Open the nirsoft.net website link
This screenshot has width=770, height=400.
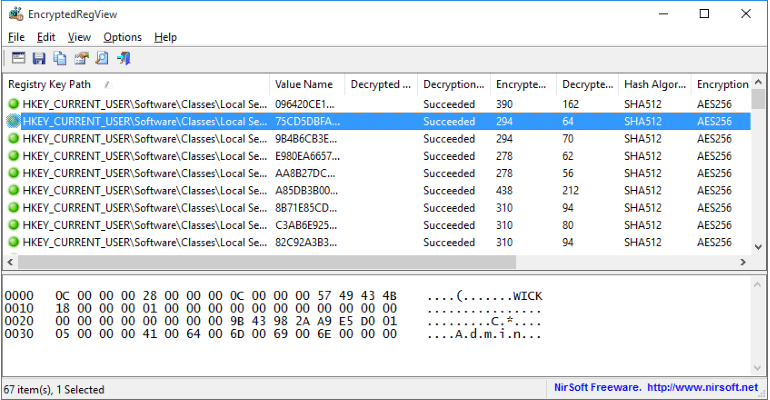tap(703, 388)
